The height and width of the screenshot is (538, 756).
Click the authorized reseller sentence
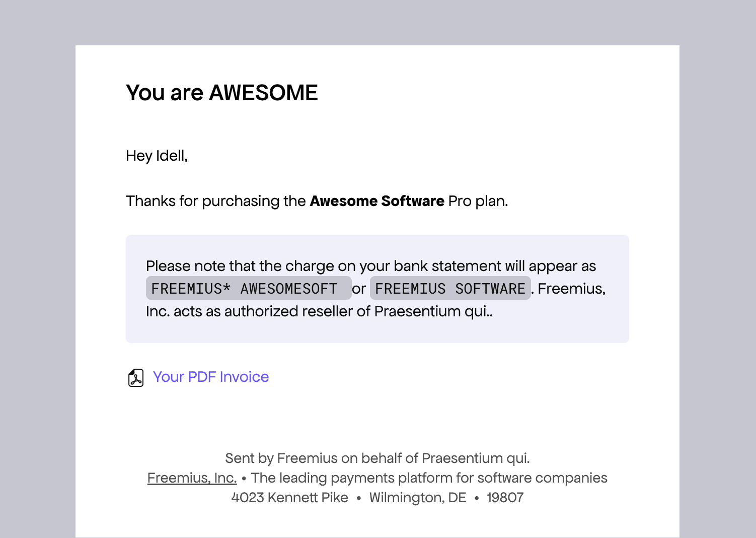coord(319,311)
